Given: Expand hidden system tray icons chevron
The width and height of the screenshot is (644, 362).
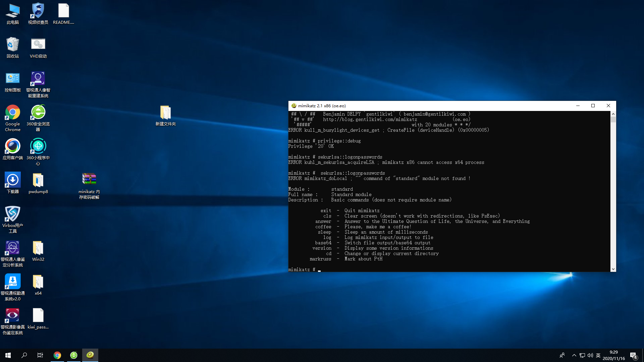Looking at the screenshot, I should (574, 355).
